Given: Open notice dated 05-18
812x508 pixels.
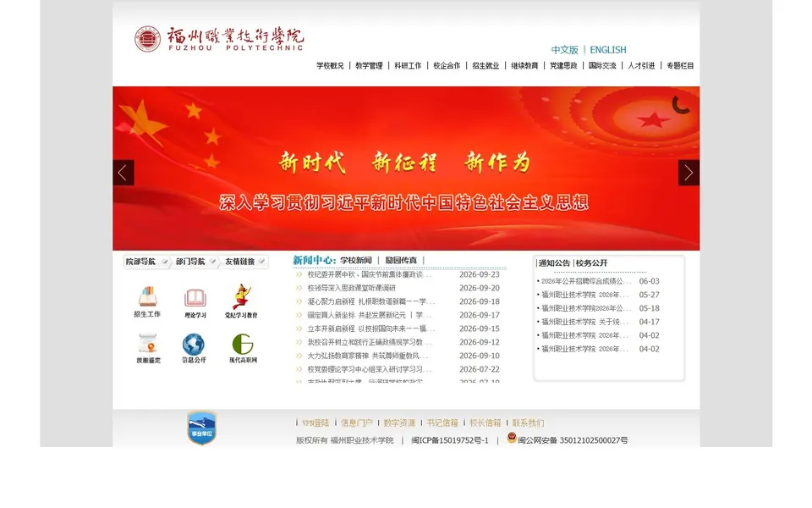Looking at the screenshot, I should tap(586, 308).
